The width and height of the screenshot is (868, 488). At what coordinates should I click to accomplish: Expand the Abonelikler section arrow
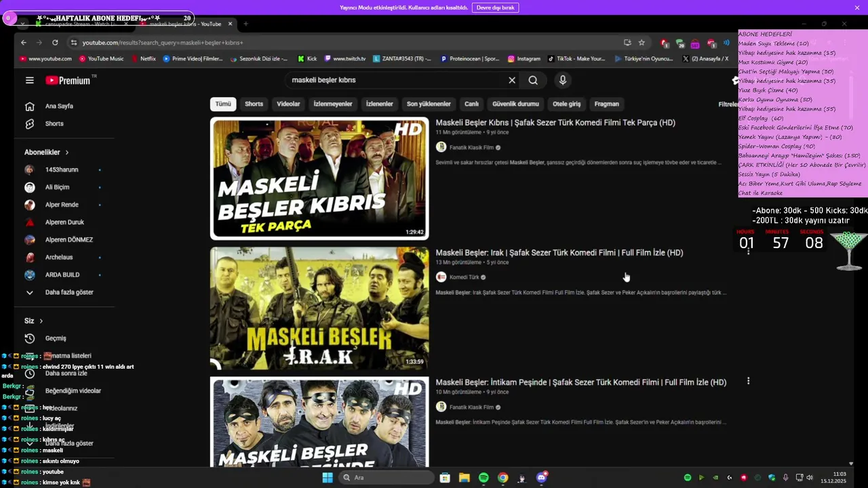coord(66,152)
